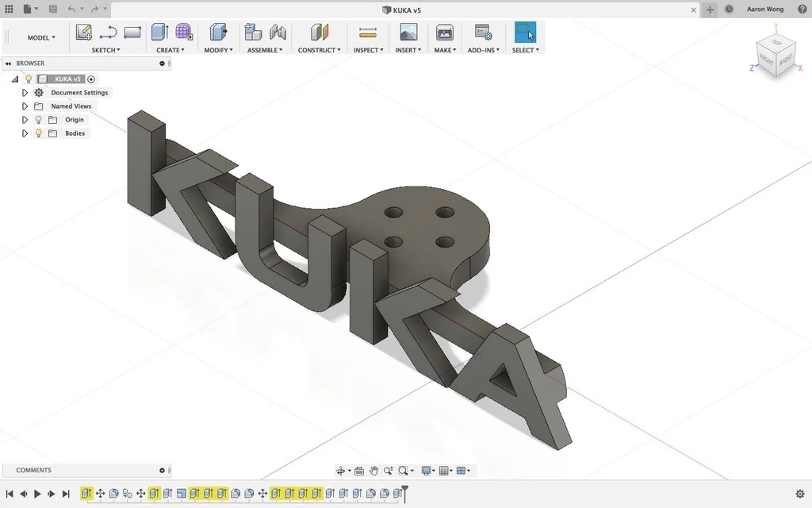Select the Joint assemble tool

point(278,32)
